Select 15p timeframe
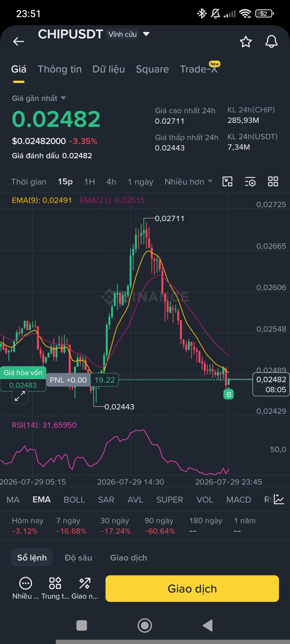This screenshot has width=290, height=644. tap(65, 182)
